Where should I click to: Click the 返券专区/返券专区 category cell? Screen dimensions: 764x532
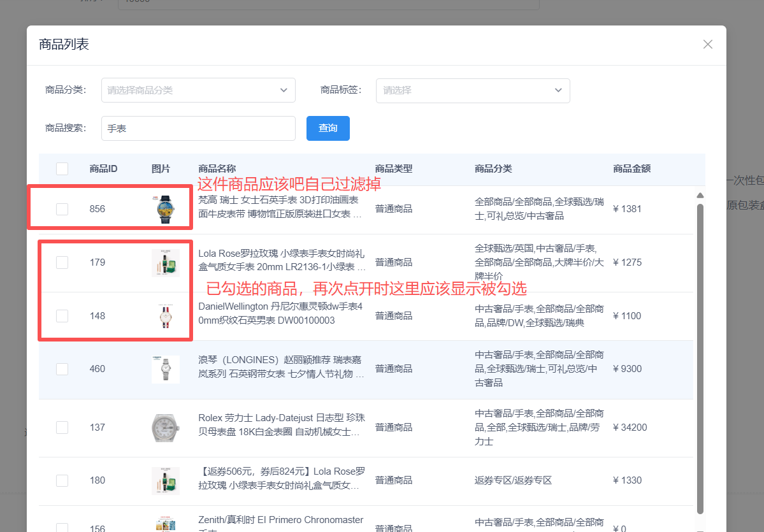coord(513,480)
